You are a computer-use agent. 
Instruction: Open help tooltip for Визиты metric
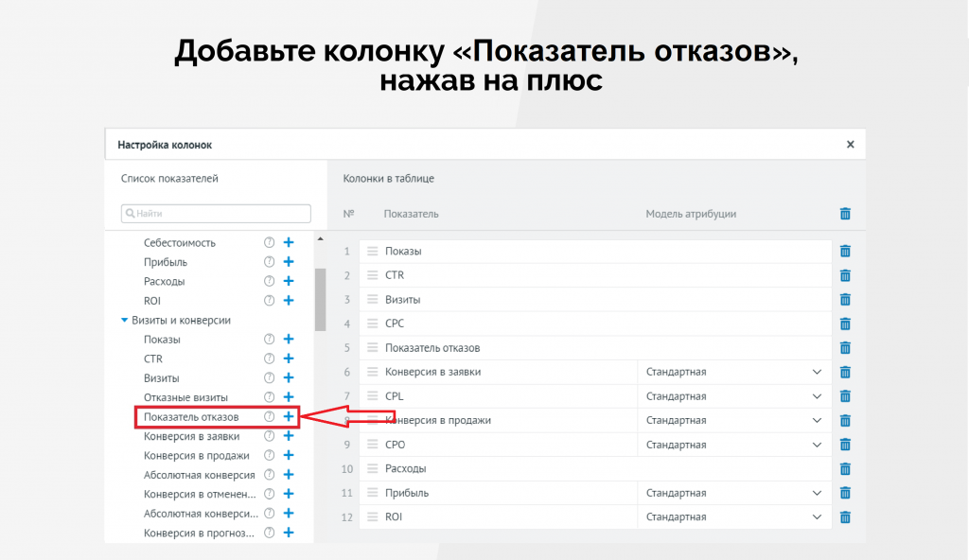[x=269, y=378]
